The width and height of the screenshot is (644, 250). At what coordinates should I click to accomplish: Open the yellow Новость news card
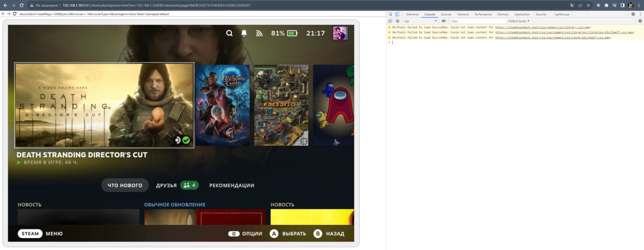[x=312, y=217]
